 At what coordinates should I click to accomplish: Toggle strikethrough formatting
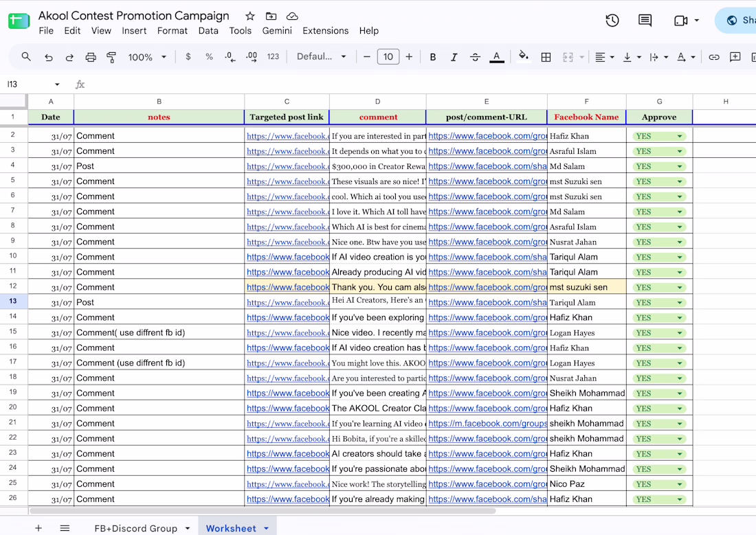point(475,57)
